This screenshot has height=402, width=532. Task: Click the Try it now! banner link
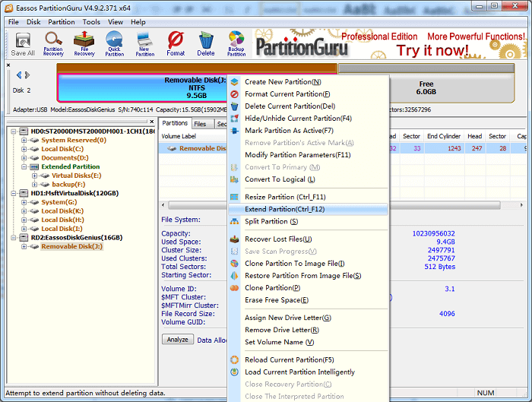pyautogui.click(x=432, y=51)
